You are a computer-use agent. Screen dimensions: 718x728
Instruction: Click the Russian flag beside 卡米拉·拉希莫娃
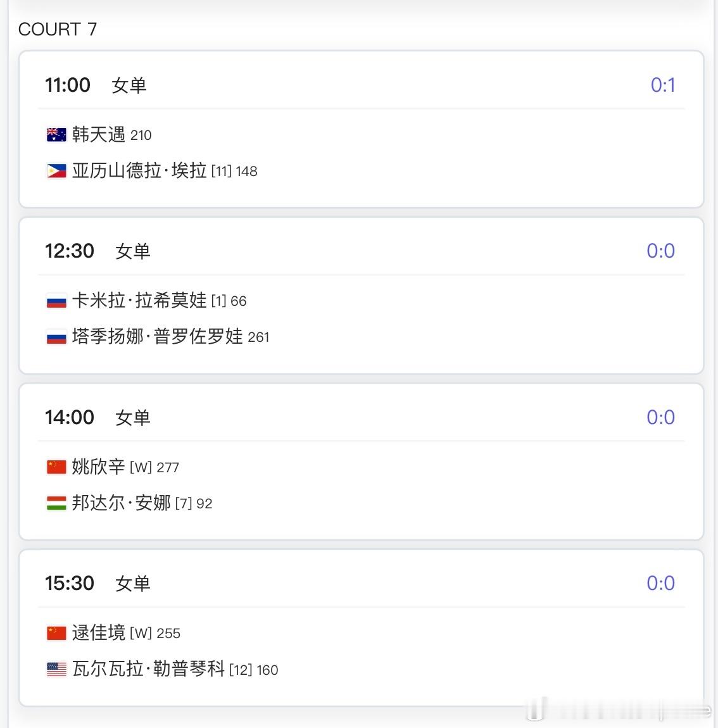tap(56, 301)
